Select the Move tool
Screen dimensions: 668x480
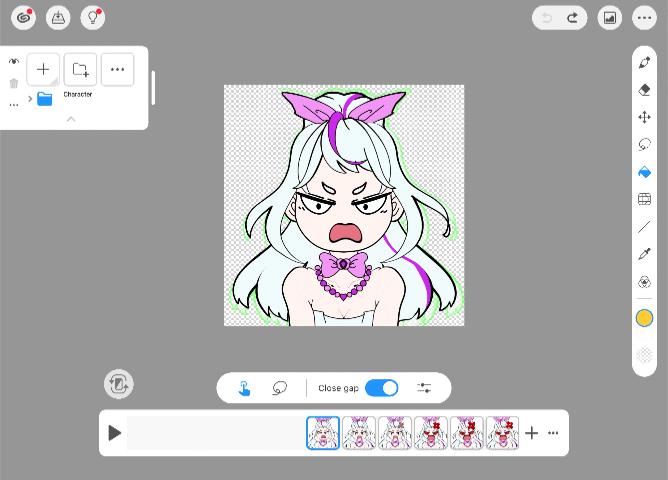[644, 117]
